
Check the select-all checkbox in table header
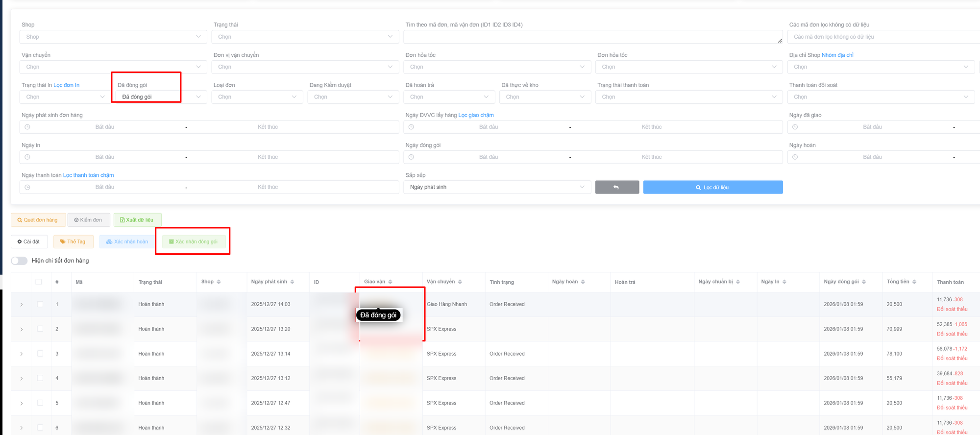(x=39, y=282)
